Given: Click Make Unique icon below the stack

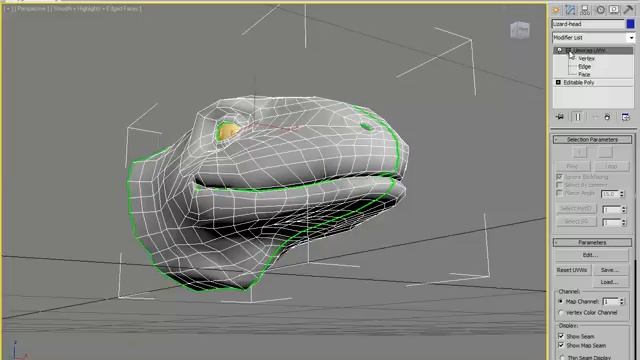Looking at the screenshot, I should 595,117.
